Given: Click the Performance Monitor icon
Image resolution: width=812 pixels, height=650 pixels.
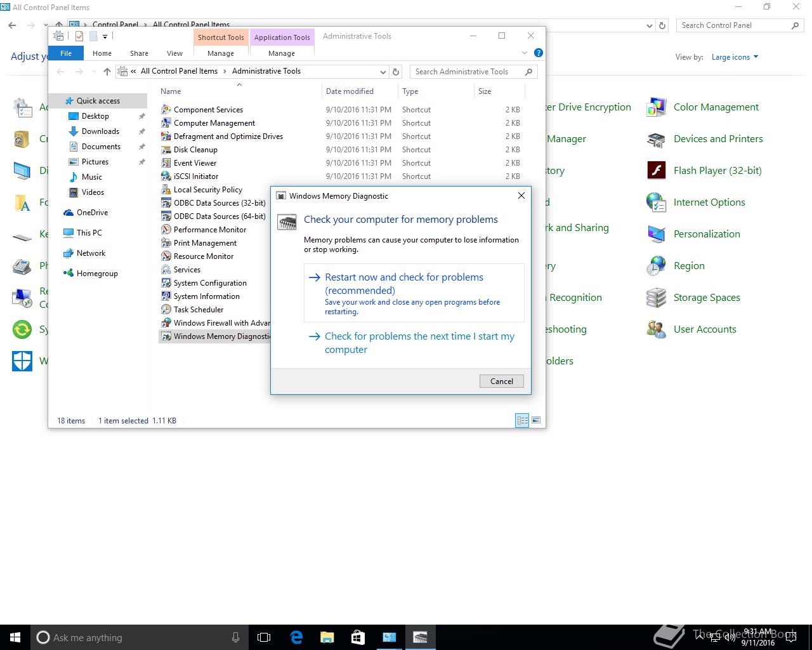Looking at the screenshot, I should coord(166,230).
